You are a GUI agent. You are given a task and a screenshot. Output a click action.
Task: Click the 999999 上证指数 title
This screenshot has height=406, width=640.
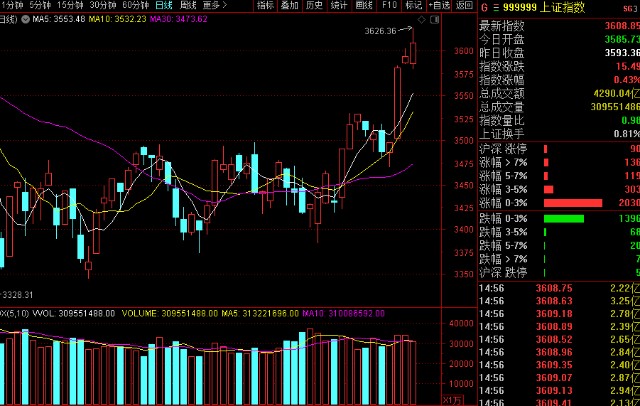[544, 7]
